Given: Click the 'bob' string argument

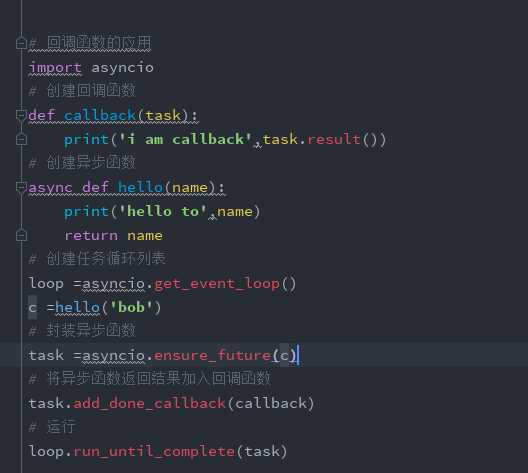Looking at the screenshot, I should (131, 307).
